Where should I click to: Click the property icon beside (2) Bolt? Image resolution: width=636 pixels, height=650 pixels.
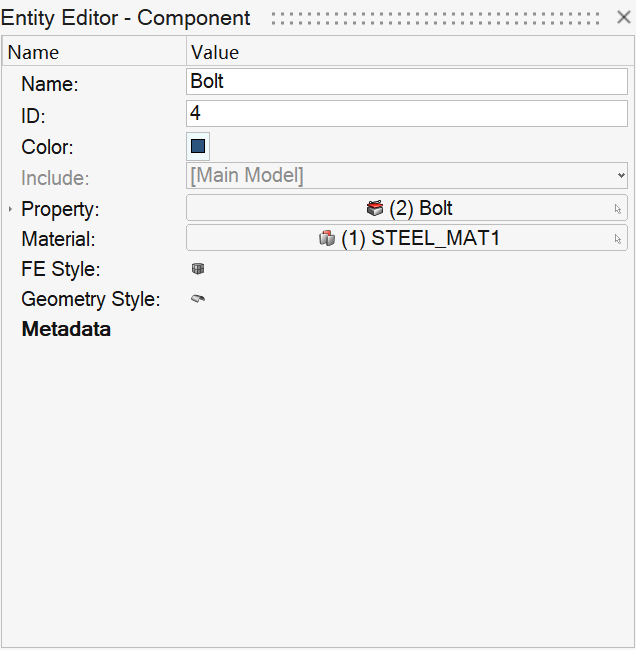pos(375,208)
